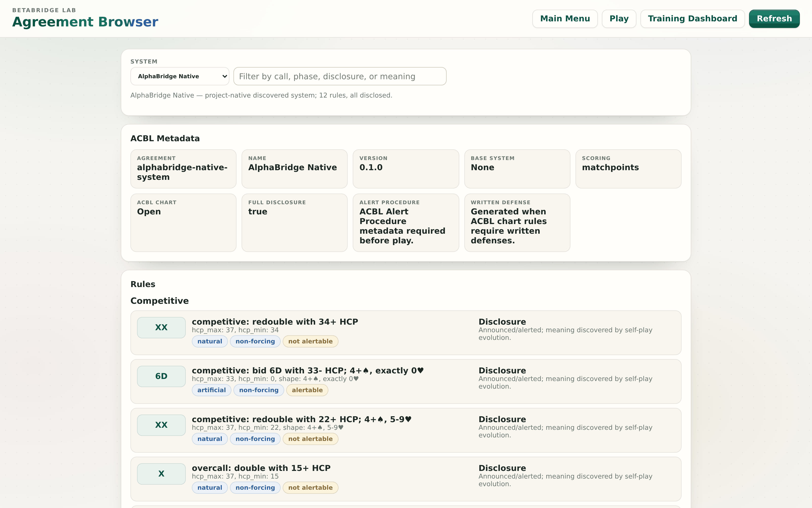The width and height of the screenshot is (812, 508).
Task: Select rule title overcall double with 15+ HCP
Action: 261,468
